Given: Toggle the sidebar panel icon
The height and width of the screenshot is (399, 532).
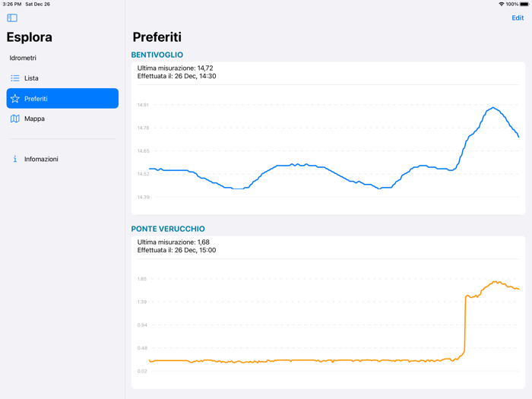Looking at the screenshot, I should click(x=12, y=17).
